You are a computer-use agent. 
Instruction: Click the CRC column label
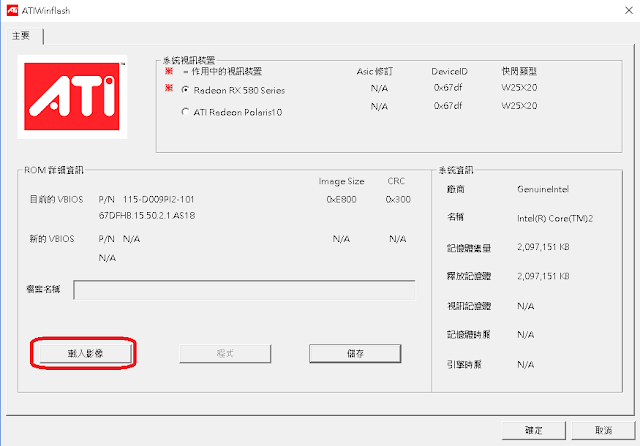(396, 181)
